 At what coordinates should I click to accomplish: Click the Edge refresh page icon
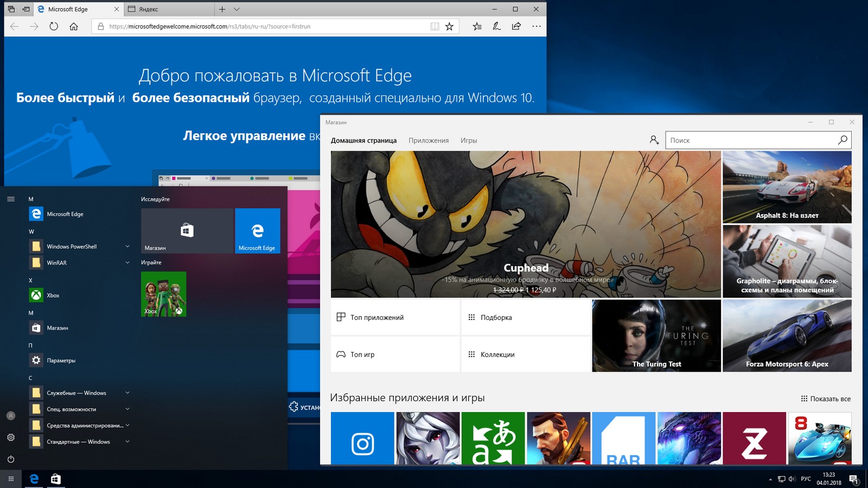[54, 26]
